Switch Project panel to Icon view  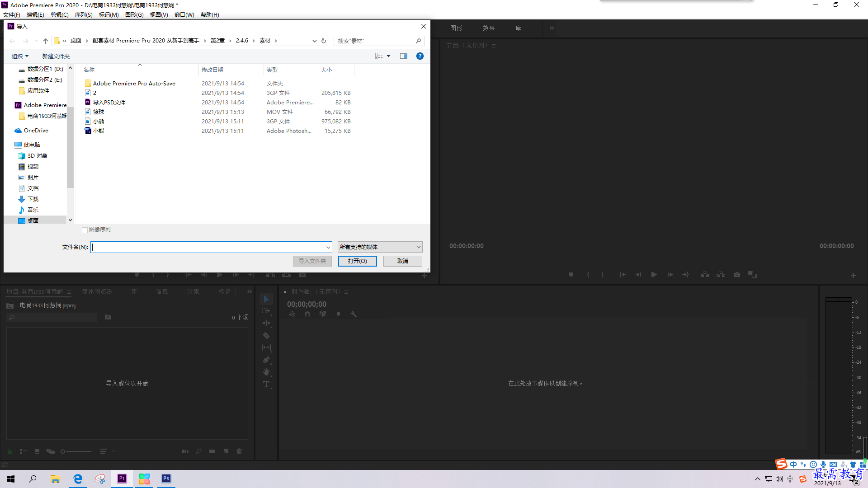tap(37, 451)
